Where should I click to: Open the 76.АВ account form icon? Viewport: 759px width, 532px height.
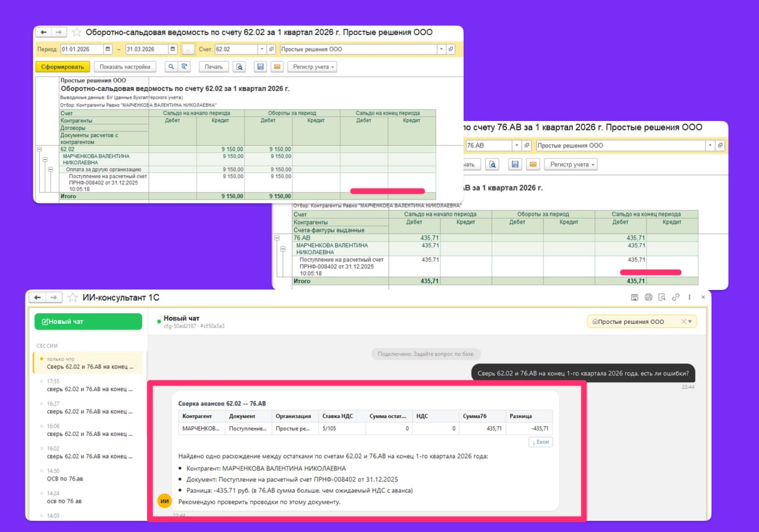tap(527, 145)
